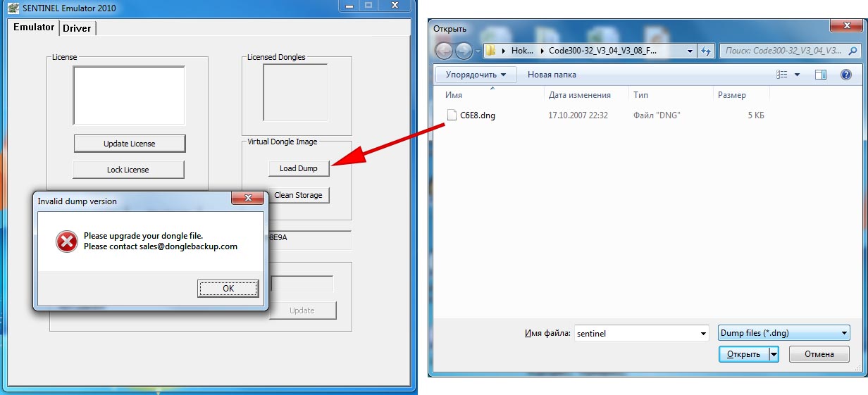868x395 pixels.
Task: Click the file type Файл "DNG"
Action: pos(657,115)
